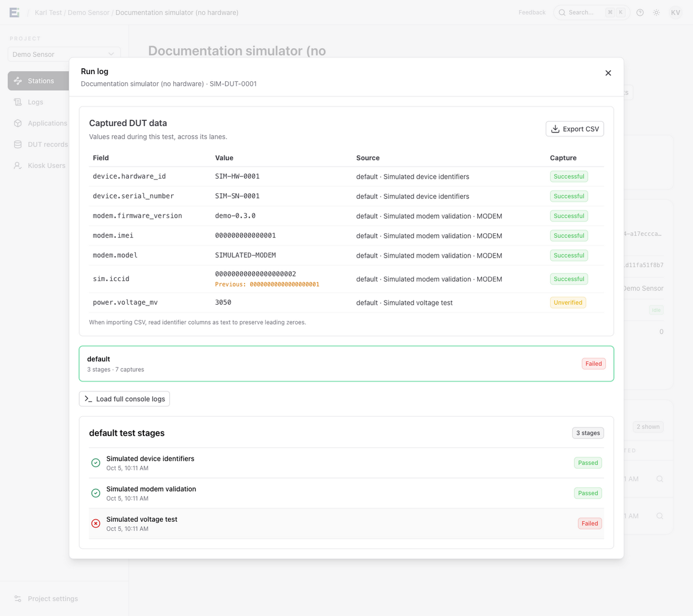Image resolution: width=693 pixels, height=616 pixels.
Task: Click the Stations sidebar icon
Action: [x=18, y=81]
